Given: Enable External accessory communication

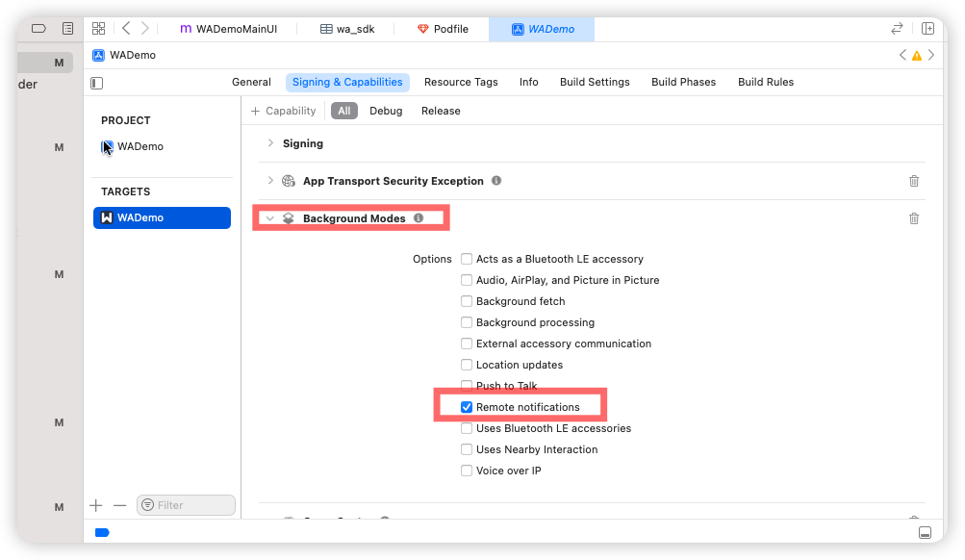Looking at the screenshot, I should (x=467, y=344).
